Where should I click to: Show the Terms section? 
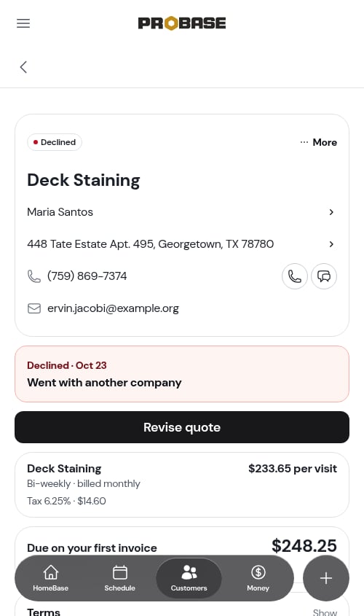pos(325,612)
